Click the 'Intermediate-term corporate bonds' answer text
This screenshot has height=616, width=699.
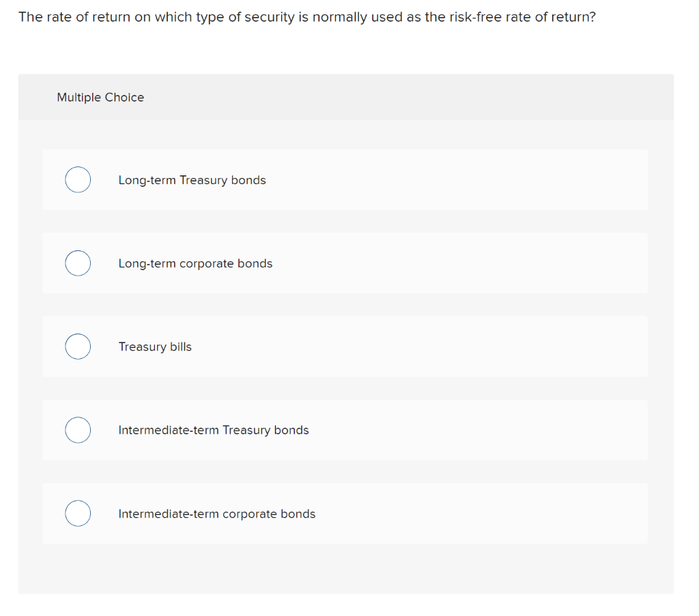216,514
